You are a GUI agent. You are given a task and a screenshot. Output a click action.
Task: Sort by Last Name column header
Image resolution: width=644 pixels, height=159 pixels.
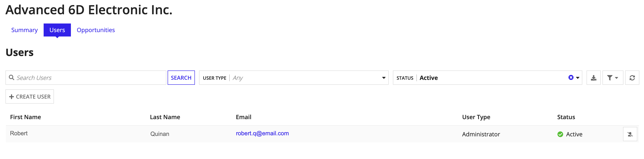click(165, 117)
